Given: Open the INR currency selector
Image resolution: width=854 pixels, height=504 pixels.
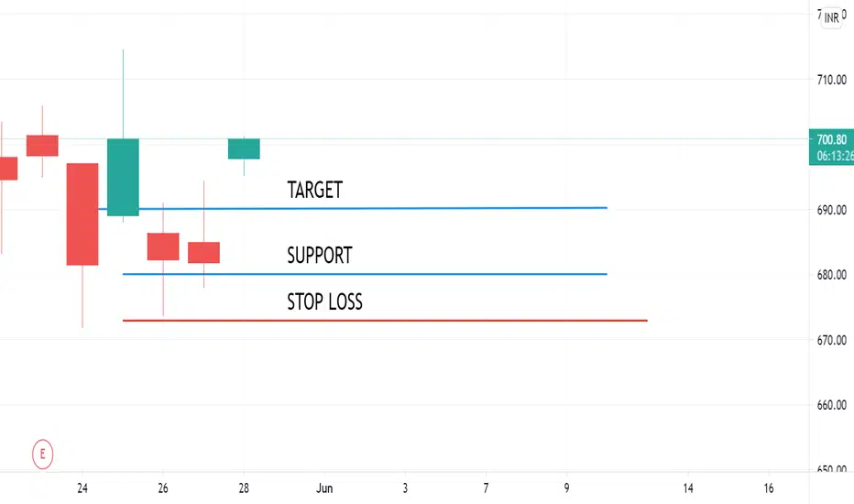Looking at the screenshot, I should (x=832, y=18).
